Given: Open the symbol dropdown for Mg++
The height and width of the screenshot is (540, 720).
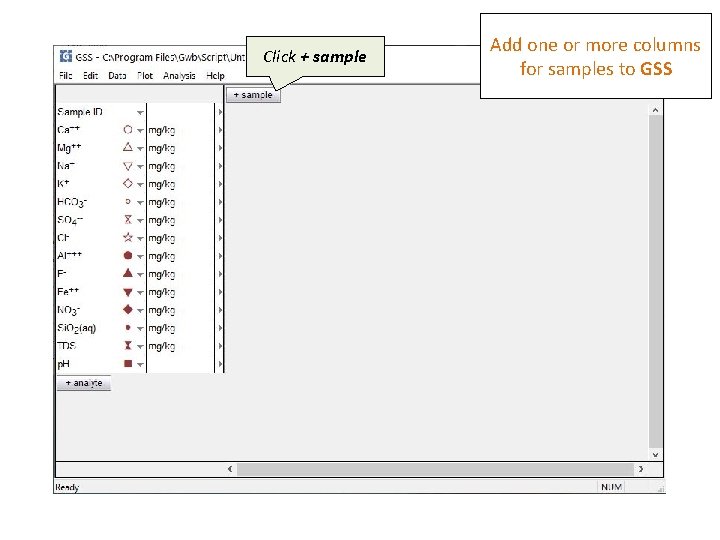Looking at the screenshot, I should (140, 148).
